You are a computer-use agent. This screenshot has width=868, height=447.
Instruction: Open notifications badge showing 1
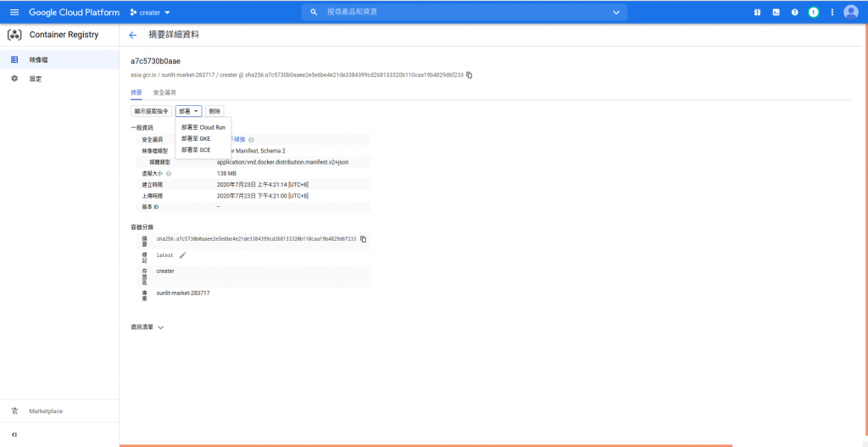coord(813,12)
